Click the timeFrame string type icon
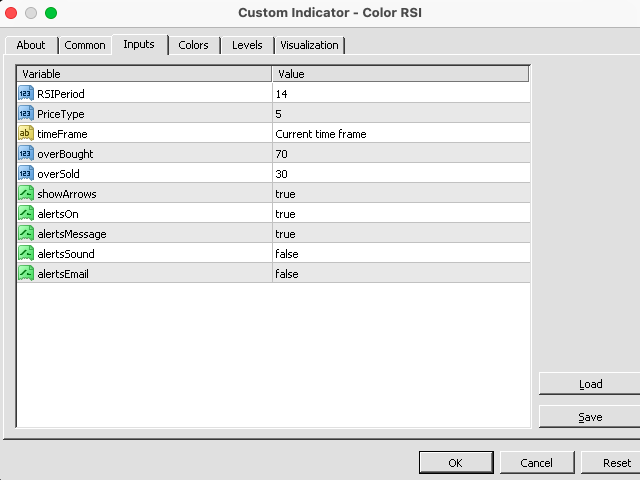This screenshot has width=640, height=480. [x=26, y=133]
